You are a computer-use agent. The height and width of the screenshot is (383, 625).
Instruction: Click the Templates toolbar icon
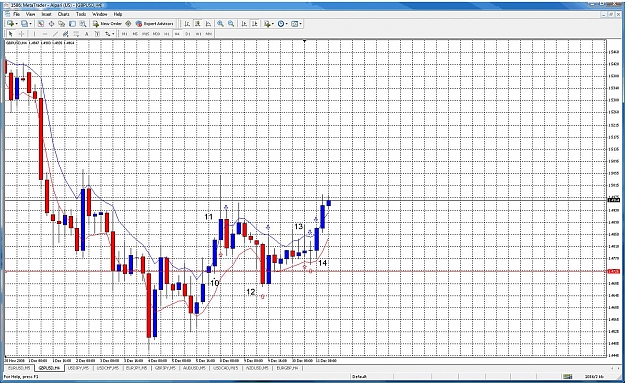(295, 24)
